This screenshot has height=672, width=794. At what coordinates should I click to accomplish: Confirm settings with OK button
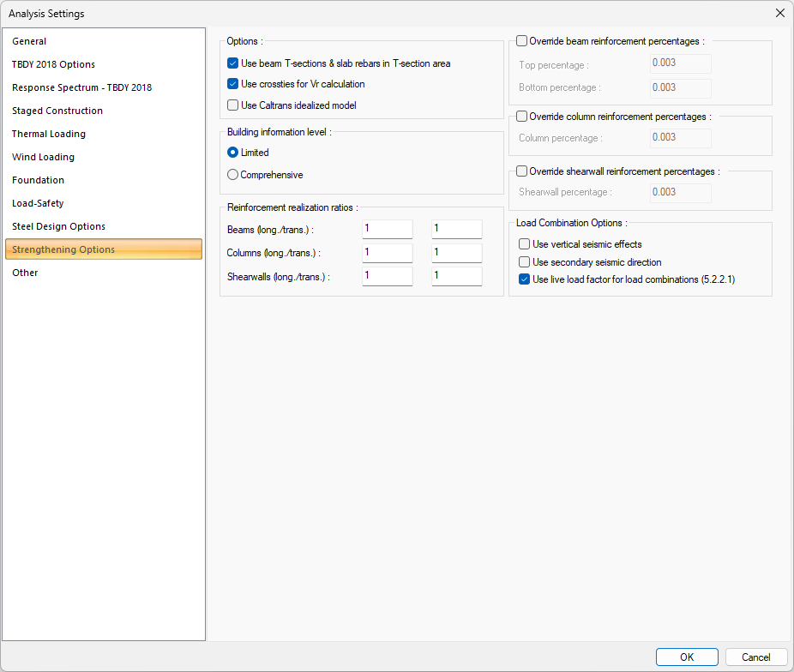coord(687,657)
